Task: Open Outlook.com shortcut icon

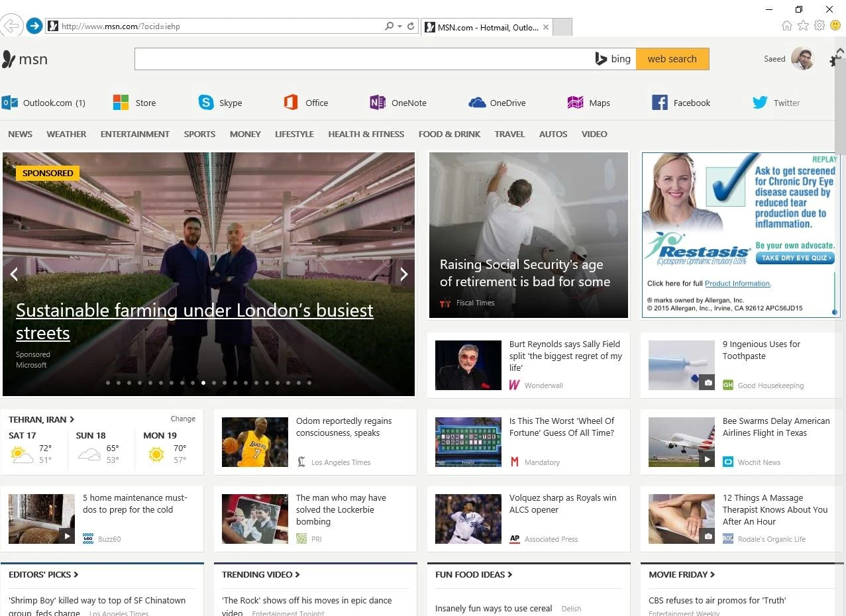Action: click(9, 103)
